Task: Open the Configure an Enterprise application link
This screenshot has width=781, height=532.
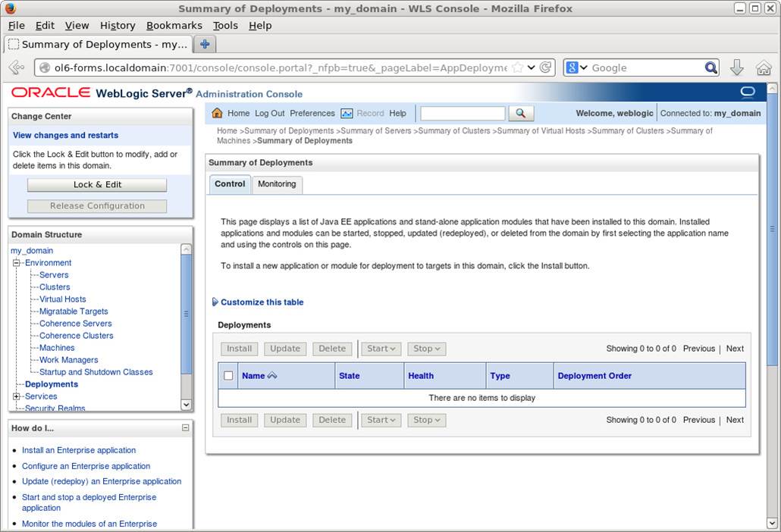Action: pyautogui.click(x=86, y=466)
